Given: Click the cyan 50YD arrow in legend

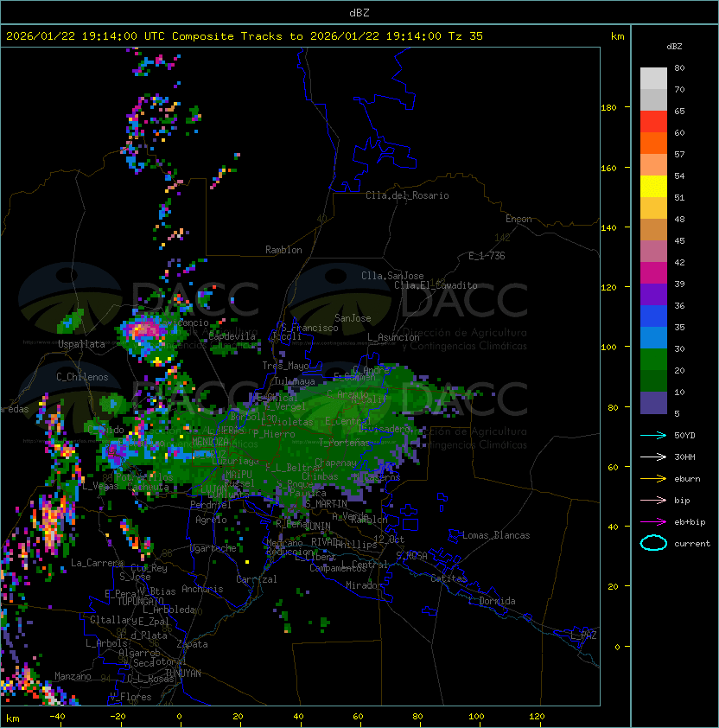Looking at the screenshot, I should click(653, 435).
